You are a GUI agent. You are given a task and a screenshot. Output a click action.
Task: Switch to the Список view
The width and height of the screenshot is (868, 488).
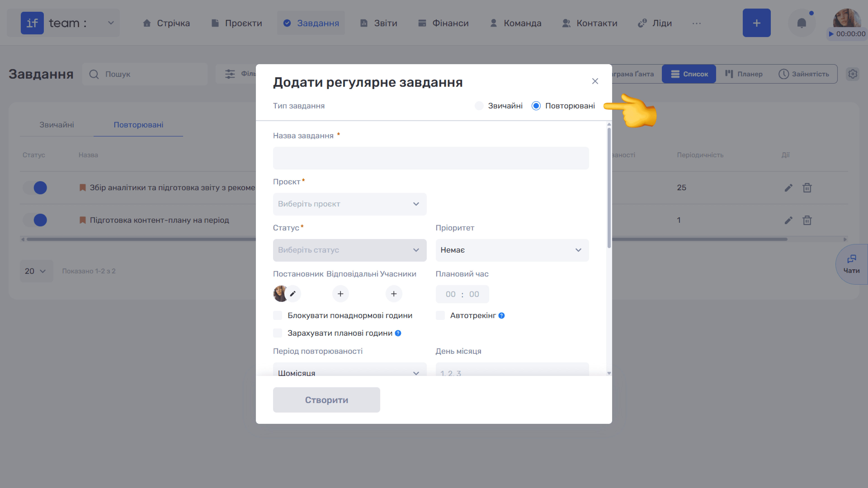click(689, 74)
